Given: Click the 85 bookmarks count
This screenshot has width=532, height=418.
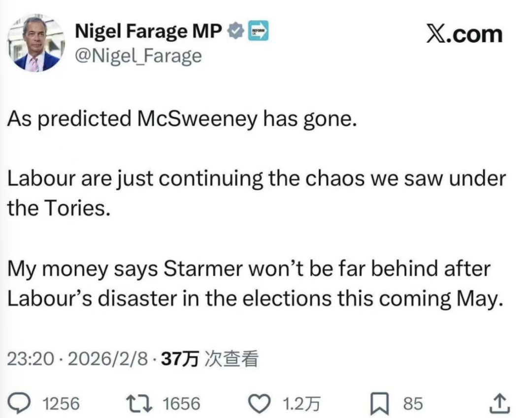Looking at the screenshot, I should (413, 404).
